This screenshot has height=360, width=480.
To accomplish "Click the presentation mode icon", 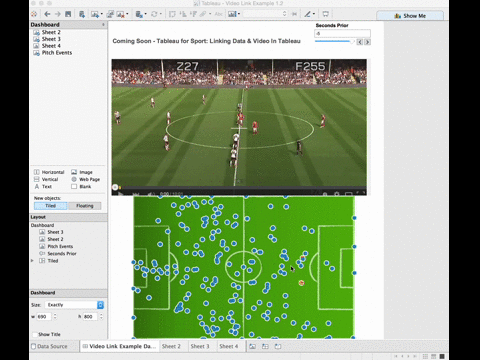I will coord(325,14).
